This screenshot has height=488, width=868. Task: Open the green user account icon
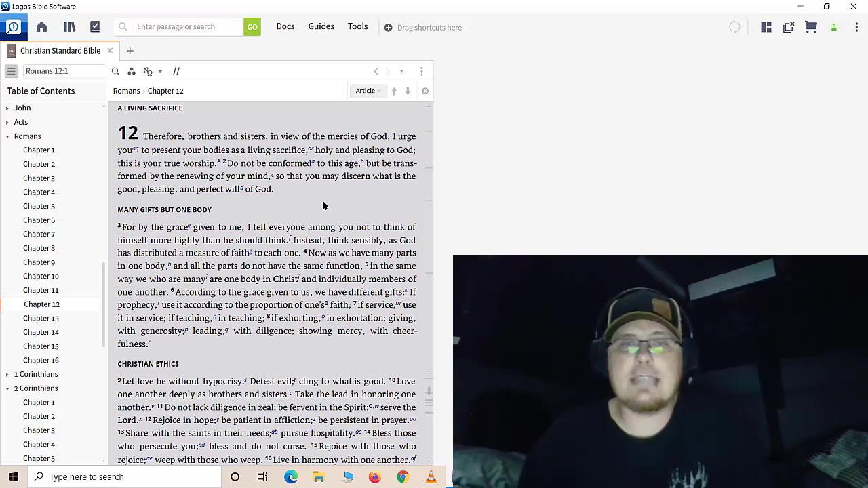pyautogui.click(x=834, y=27)
